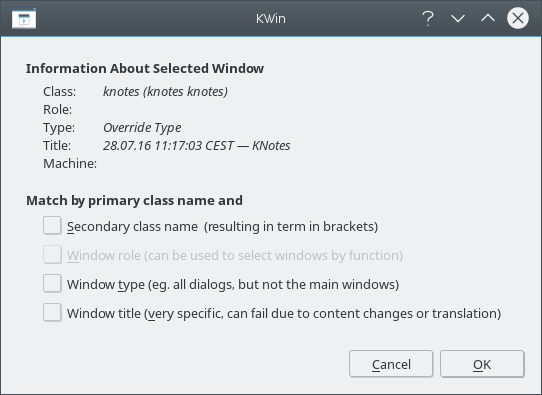This screenshot has width=542, height=395.
Task: Tick the Window type checkbox
Action: point(52,283)
